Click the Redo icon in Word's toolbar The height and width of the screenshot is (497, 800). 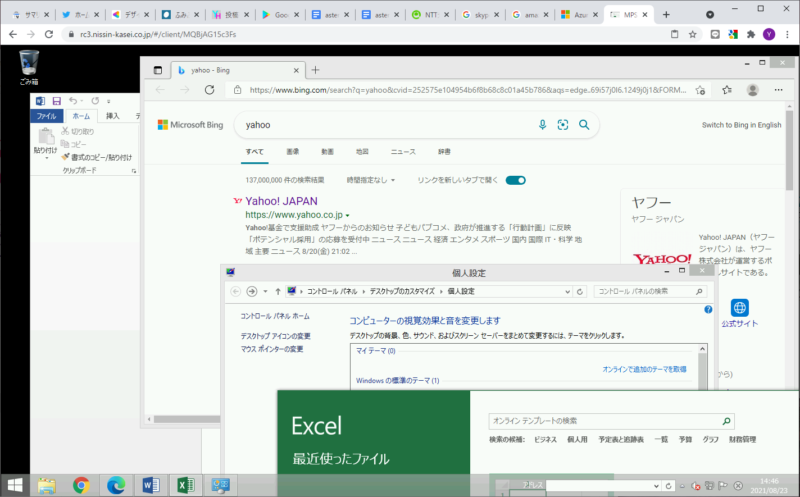coord(95,101)
